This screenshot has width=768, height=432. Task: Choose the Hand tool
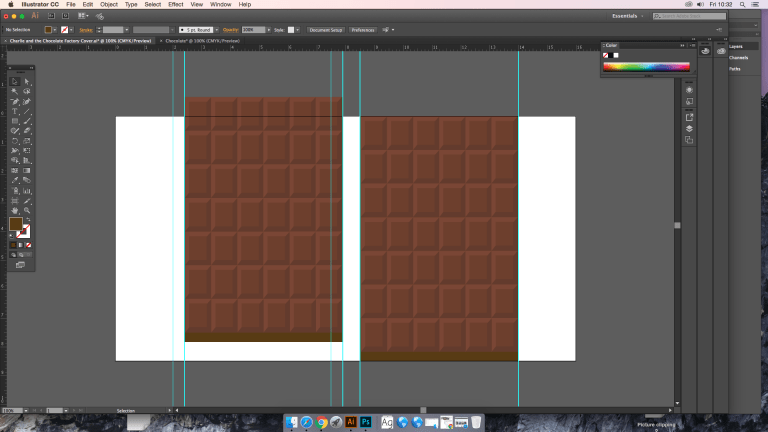point(14,210)
